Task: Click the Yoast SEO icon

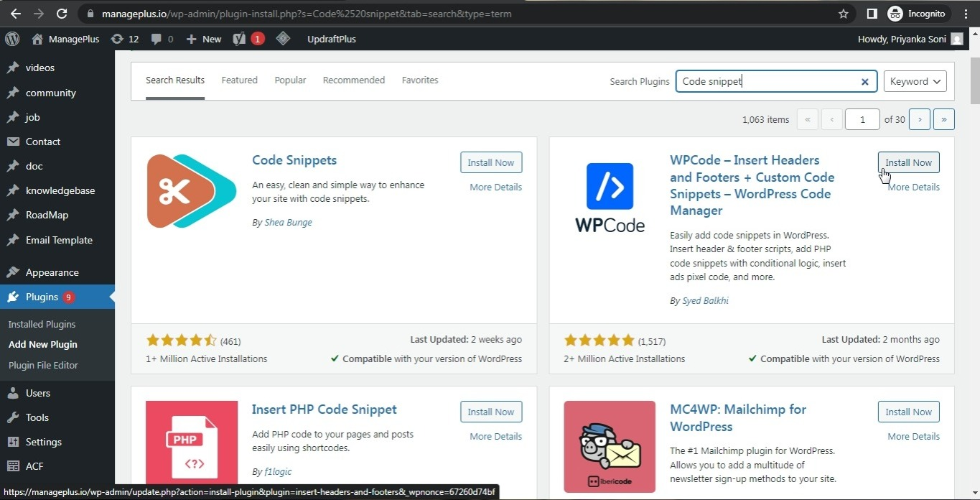Action: [x=240, y=39]
